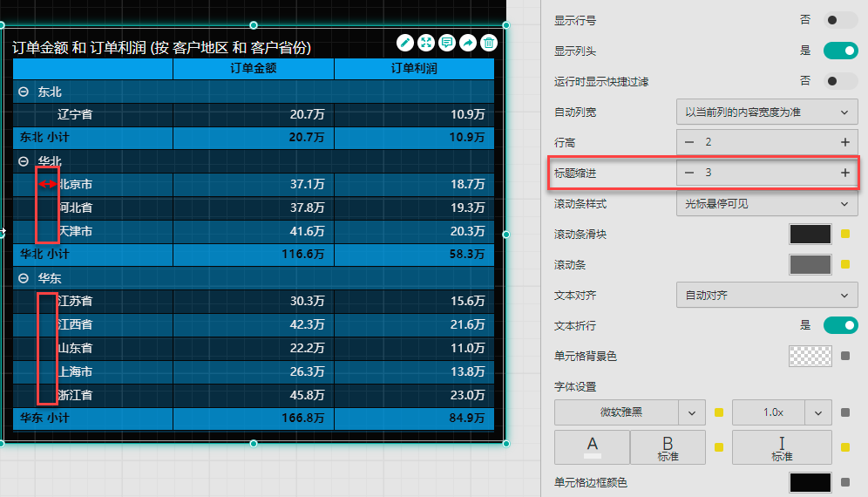The height and width of the screenshot is (497, 868).
Task: Open the 自动列宽 dropdown
Action: [767, 112]
